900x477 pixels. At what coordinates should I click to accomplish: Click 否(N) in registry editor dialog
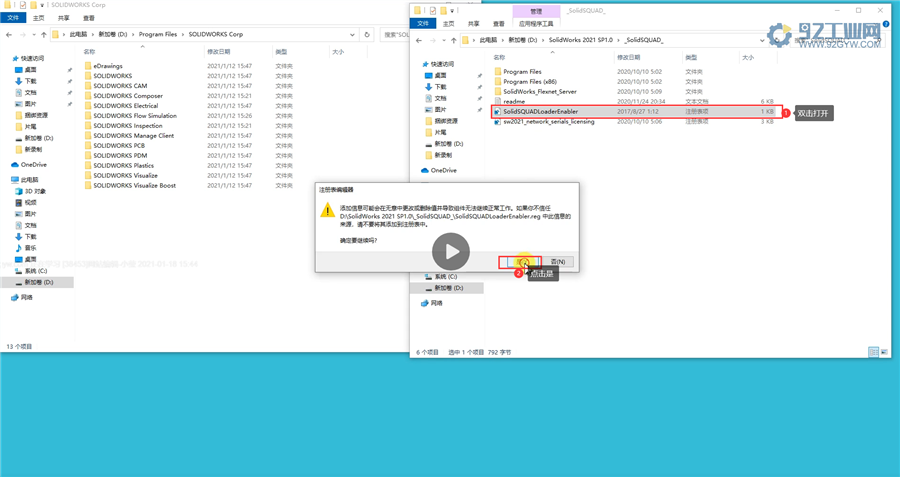(x=557, y=262)
